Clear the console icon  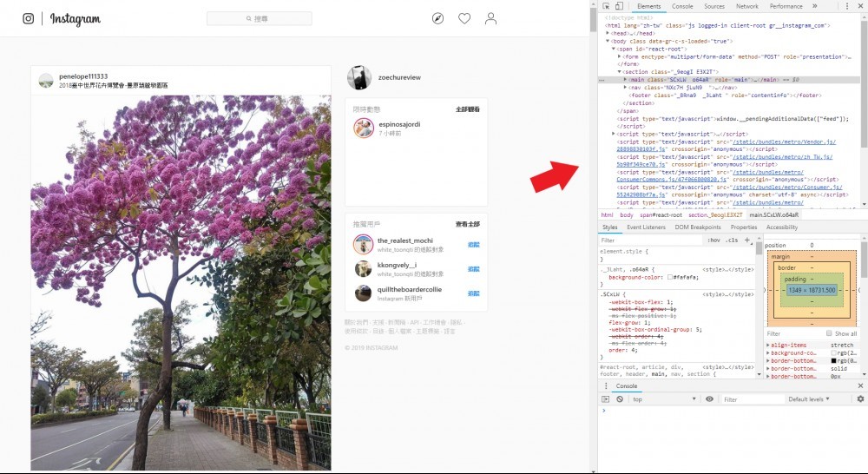point(620,399)
